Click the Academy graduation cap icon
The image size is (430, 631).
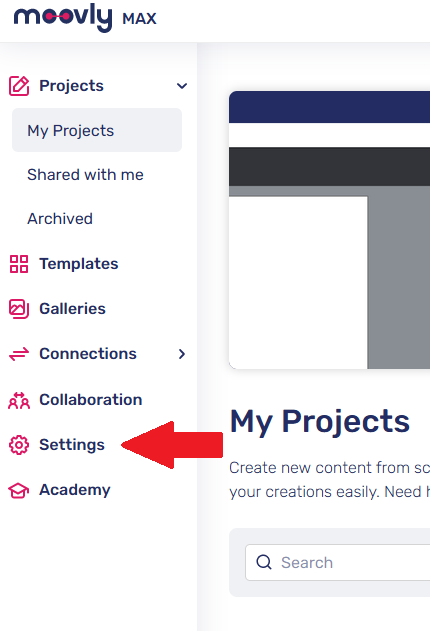coord(19,490)
